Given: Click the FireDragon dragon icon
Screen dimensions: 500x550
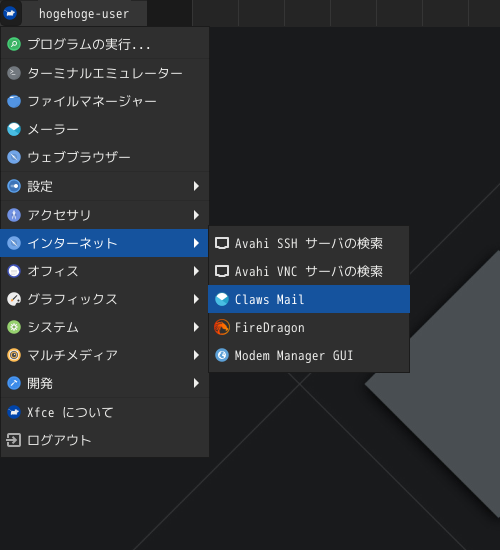Looking at the screenshot, I should 222,327.
